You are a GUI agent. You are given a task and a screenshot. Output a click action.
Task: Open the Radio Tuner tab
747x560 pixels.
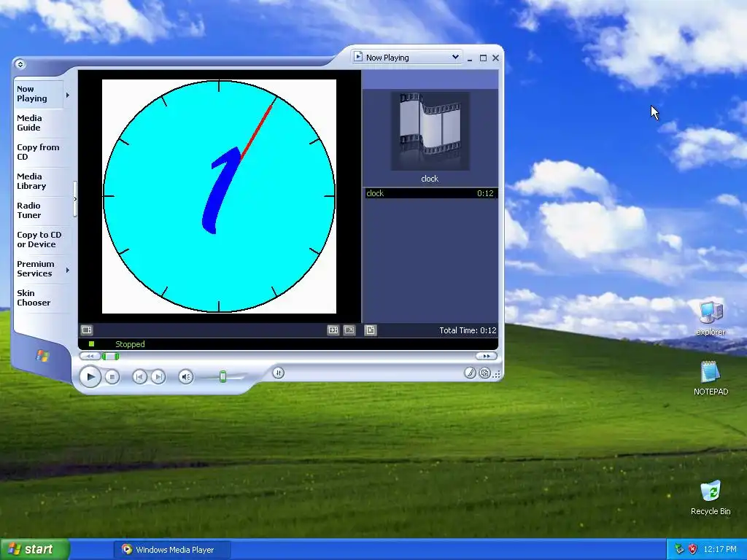tap(39, 210)
